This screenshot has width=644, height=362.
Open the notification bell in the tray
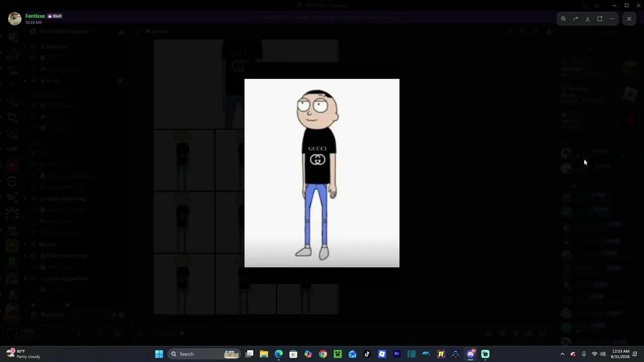(635, 354)
